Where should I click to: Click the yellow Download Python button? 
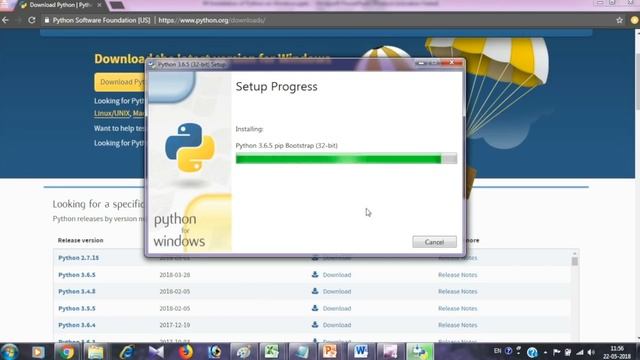point(120,82)
